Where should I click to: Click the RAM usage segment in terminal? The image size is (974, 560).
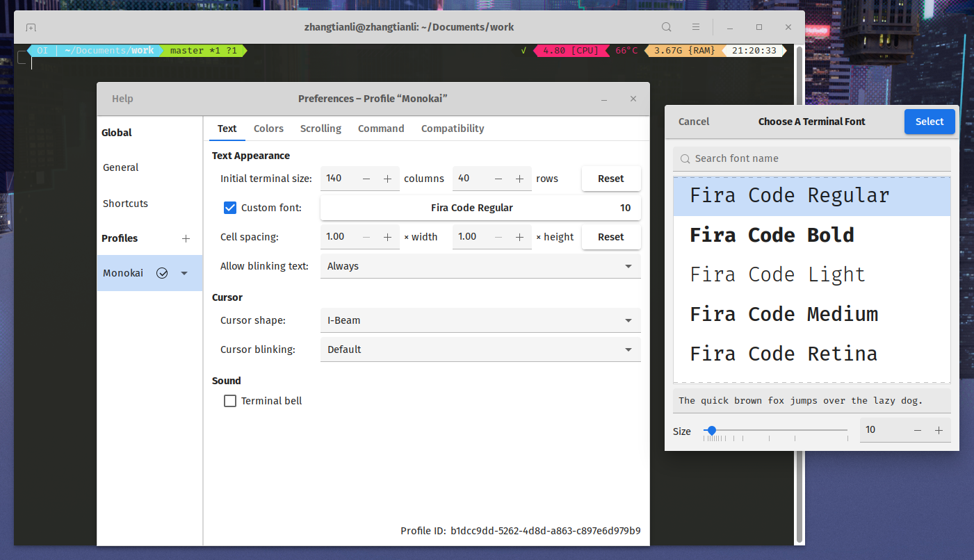(684, 51)
